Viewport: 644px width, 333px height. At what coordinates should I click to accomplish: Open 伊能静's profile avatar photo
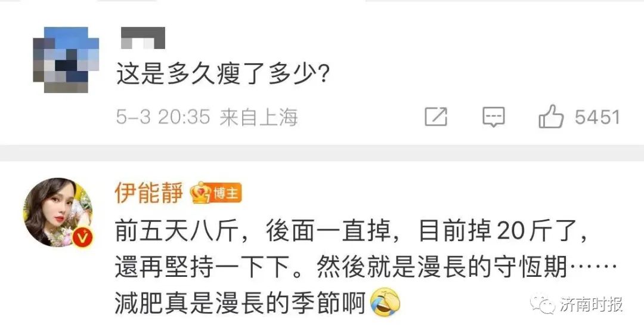(58, 212)
